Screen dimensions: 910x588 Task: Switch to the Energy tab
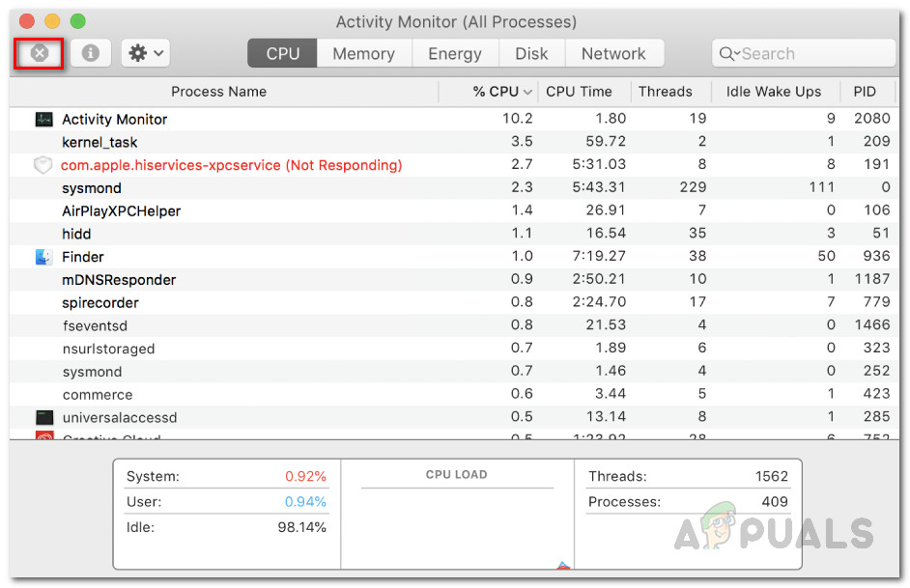coord(454,54)
